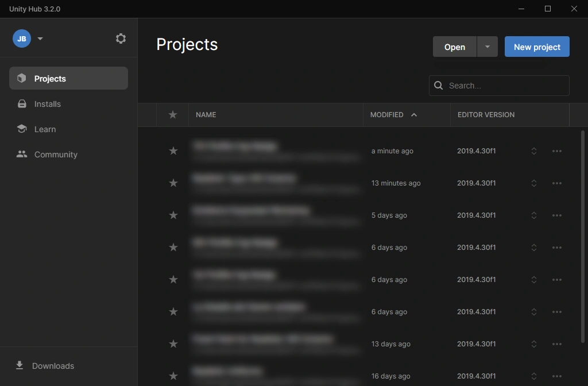Open the Downloads panel
588x386 pixels.
(x=45, y=366)
